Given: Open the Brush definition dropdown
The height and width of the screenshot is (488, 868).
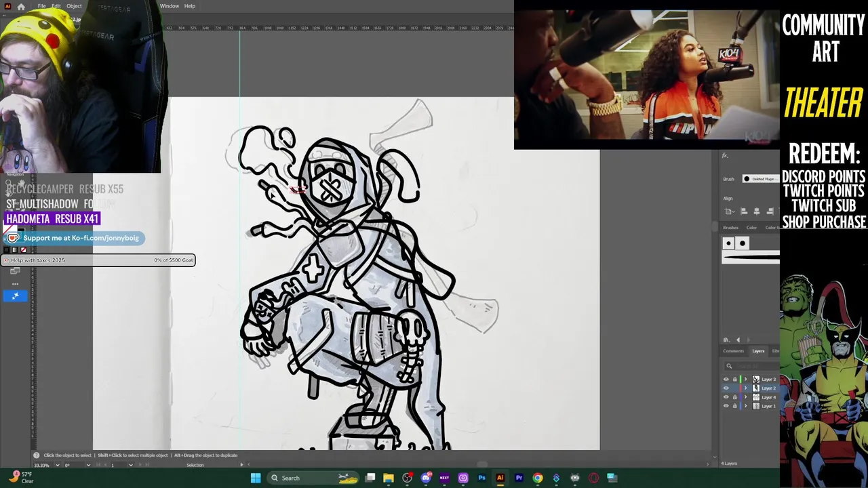Looking at the screenshot, I should point(761,179).
